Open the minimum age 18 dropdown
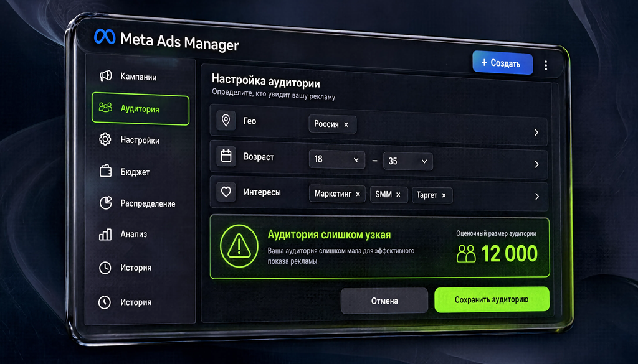 pyautogui.click(x=336, y=159)
